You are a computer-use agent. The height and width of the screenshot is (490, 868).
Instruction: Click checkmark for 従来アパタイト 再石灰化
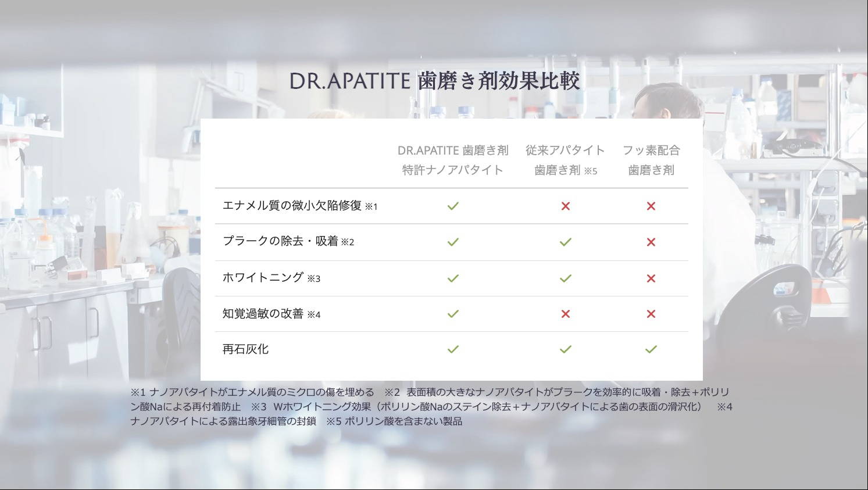point(565,349)
